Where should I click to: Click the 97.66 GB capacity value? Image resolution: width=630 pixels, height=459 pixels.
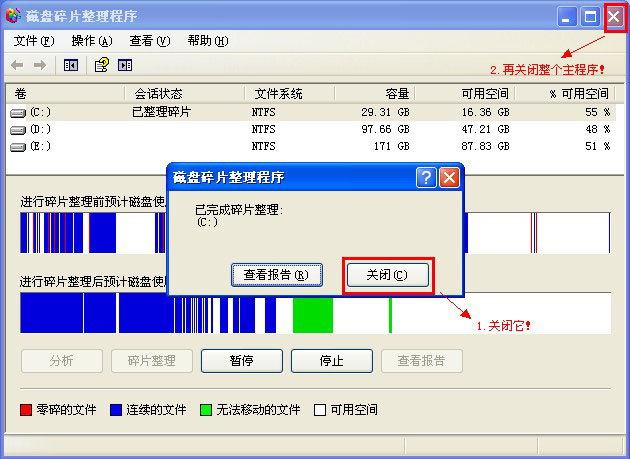385,129
